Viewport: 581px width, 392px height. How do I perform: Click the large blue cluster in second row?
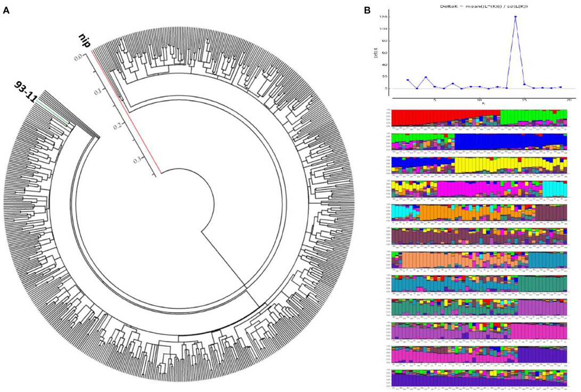(x=511, y=141)
